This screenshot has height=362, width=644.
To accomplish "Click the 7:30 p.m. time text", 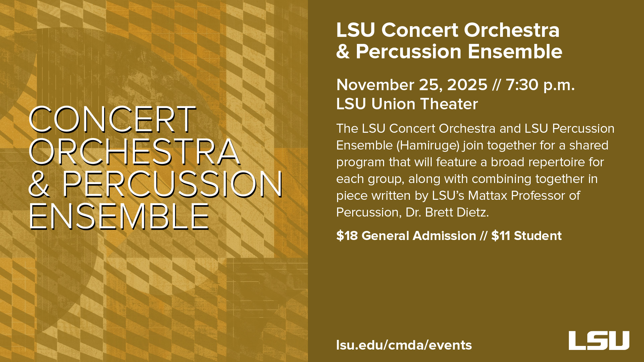I will coord(540,85).
